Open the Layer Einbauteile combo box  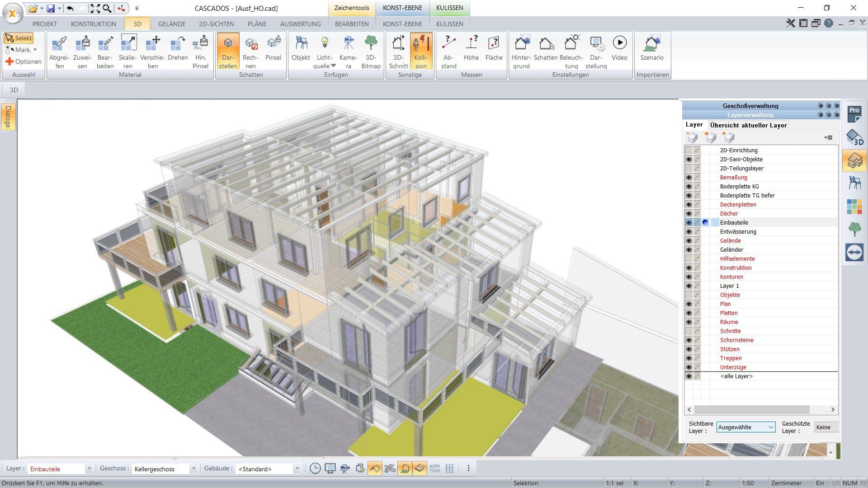click(x=89, y=469)
